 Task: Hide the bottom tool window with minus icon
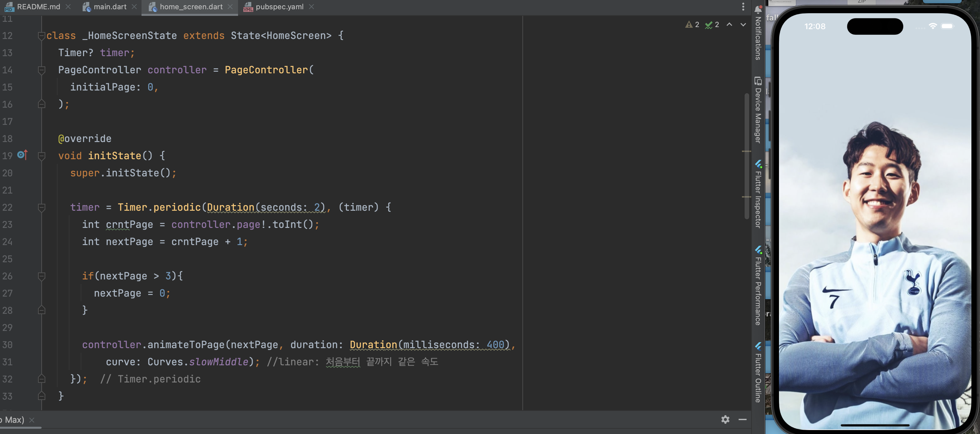(742, 419)
